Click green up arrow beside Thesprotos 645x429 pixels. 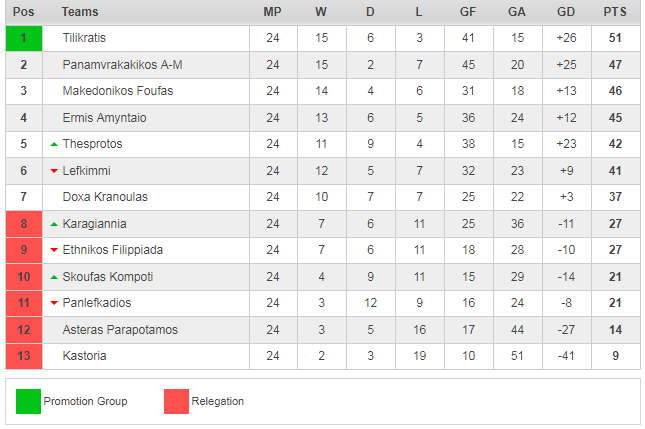coord(54,145)
